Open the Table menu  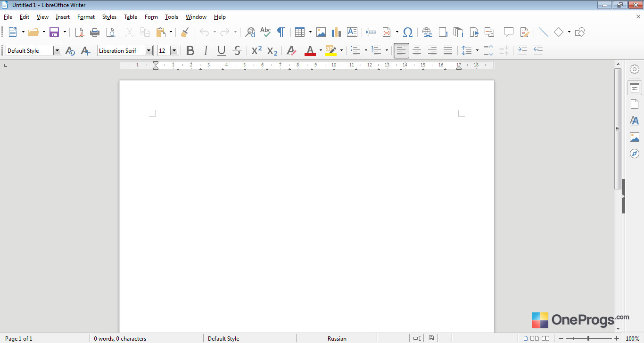click(x=131, y=17)
